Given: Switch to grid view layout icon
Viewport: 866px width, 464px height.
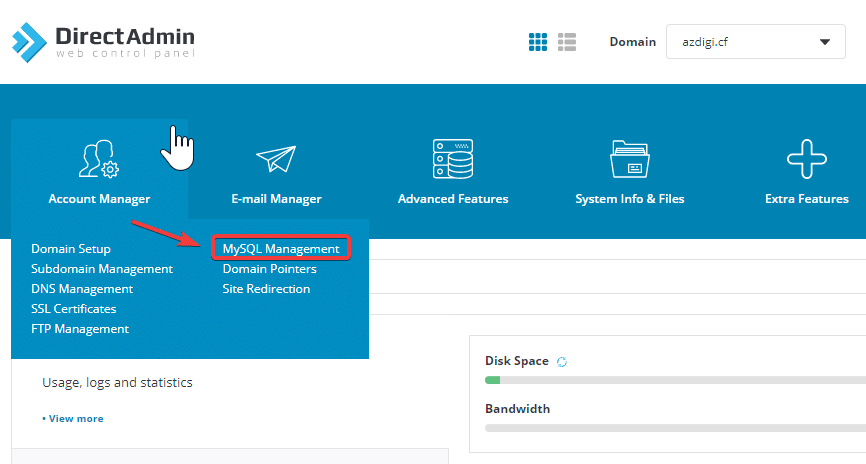Looking at the screenshot, I should [538, 42].
